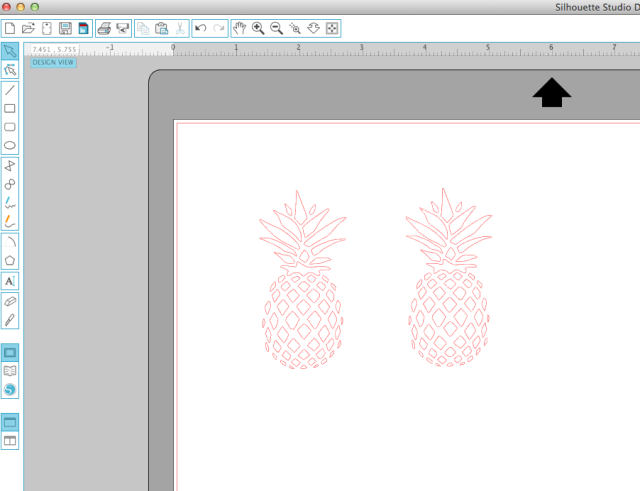Create a new document with New icon
This screenshot has height=491, width=640.
pyautogui.click(x=9, y=28)
